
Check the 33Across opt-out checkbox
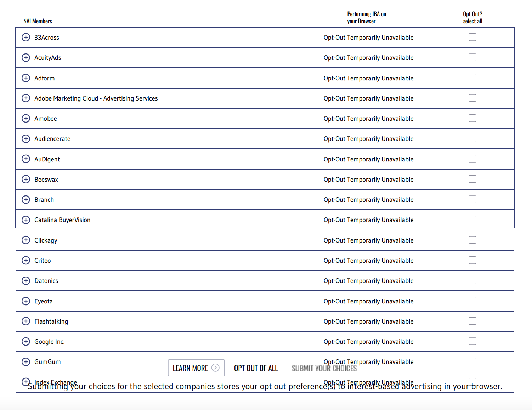click(x=472, y=37)
